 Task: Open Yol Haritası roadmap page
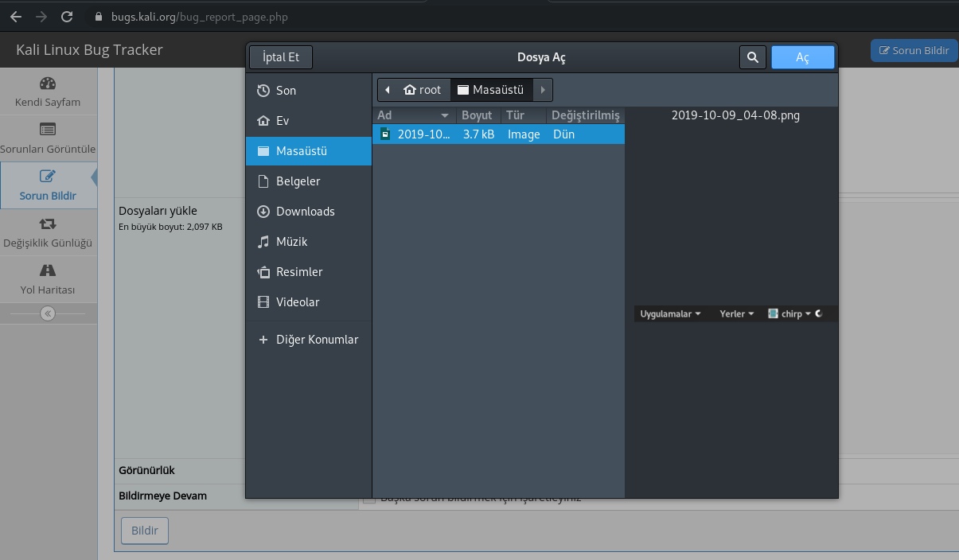coord(48,279)
